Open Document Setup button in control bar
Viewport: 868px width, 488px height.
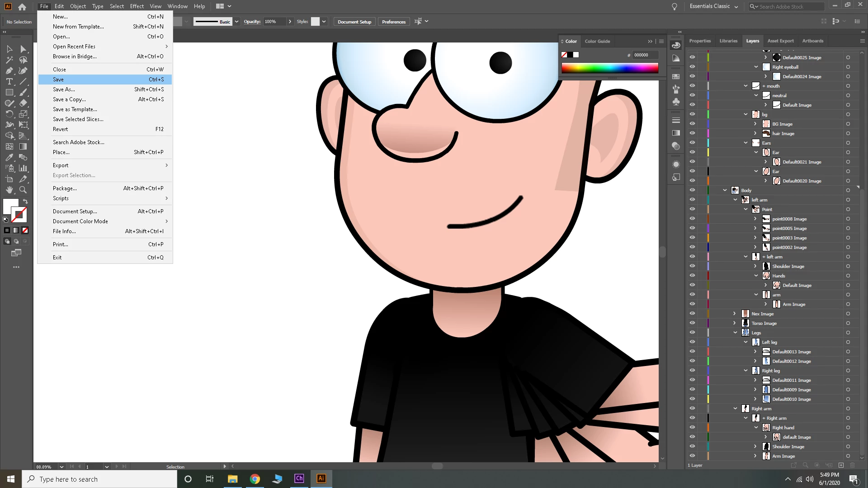pos(354,22)
